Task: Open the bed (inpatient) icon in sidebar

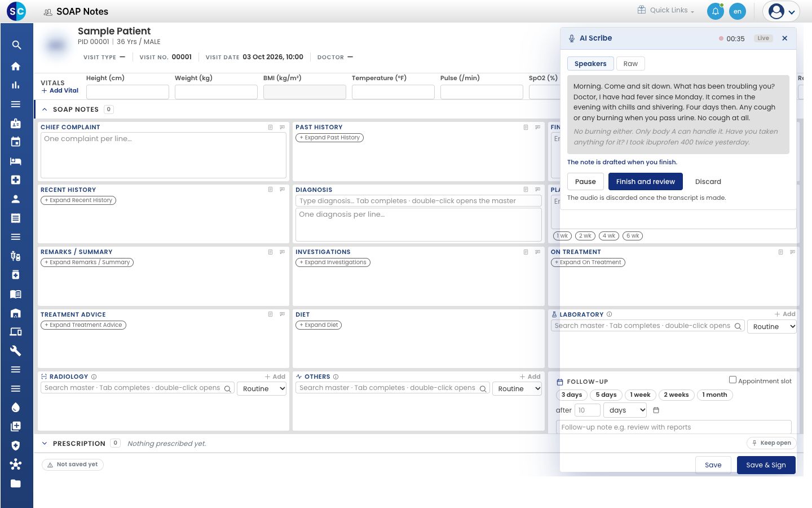Action: point(16,161)
